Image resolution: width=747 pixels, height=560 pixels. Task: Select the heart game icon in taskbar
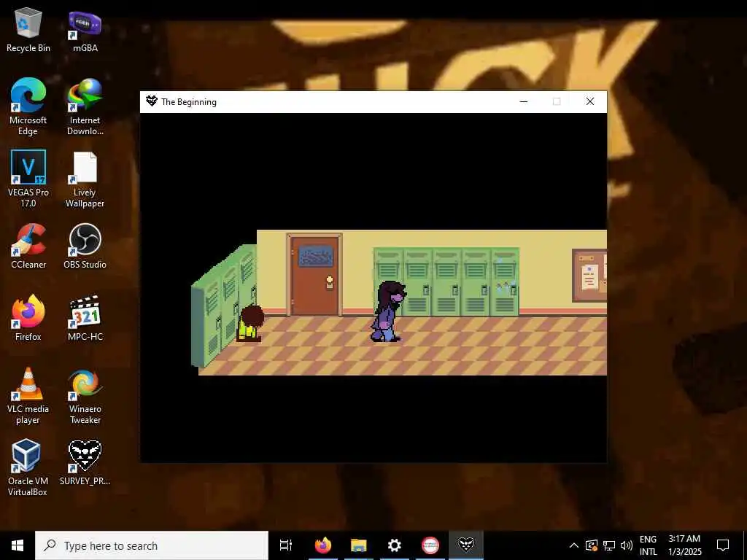[x=466, y=545]
